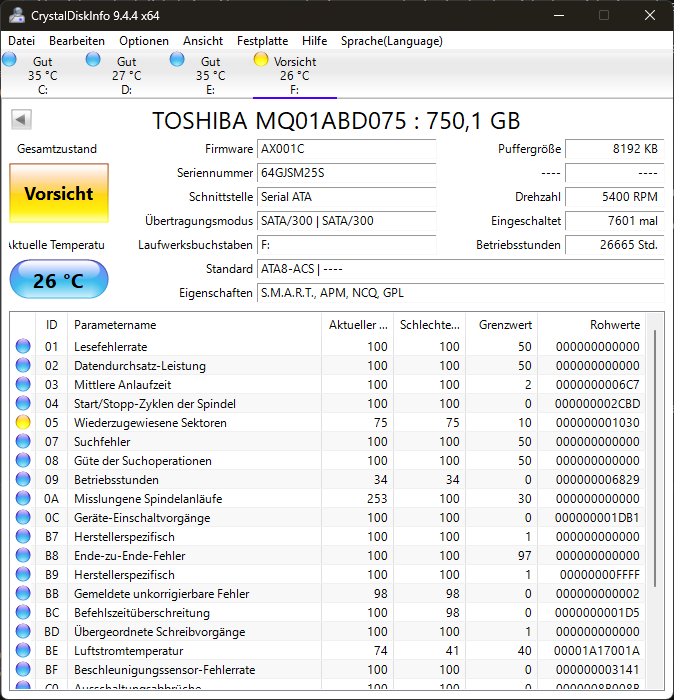
Task: Click status icon for Geräte-Einschaltvorgänge
Action: pos(23,517)
